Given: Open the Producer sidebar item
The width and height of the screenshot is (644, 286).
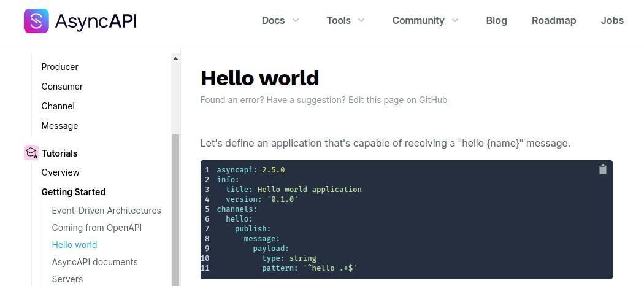Looking at the screenshot, I should 59,67.
